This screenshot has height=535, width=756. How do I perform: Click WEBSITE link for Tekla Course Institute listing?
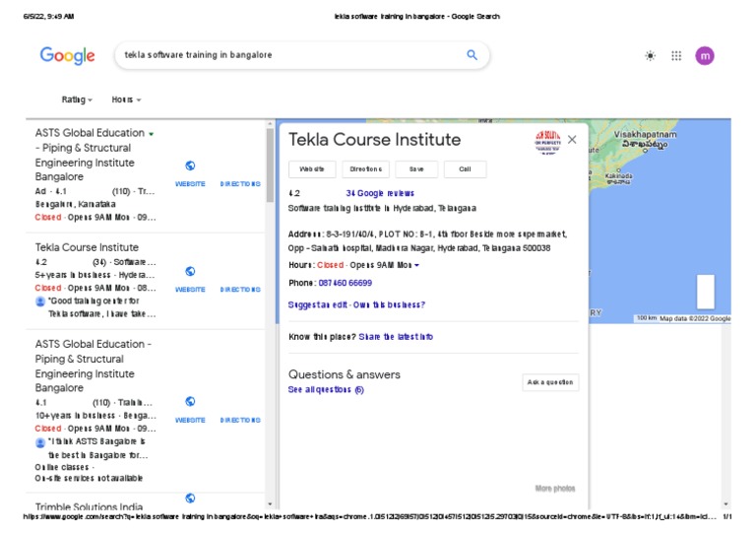(x=190, y=290)
